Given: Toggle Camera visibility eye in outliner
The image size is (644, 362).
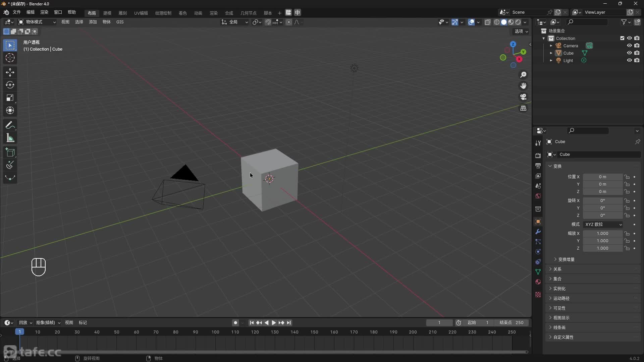Looking at the screenshot, I should click(x=629, y=46).
